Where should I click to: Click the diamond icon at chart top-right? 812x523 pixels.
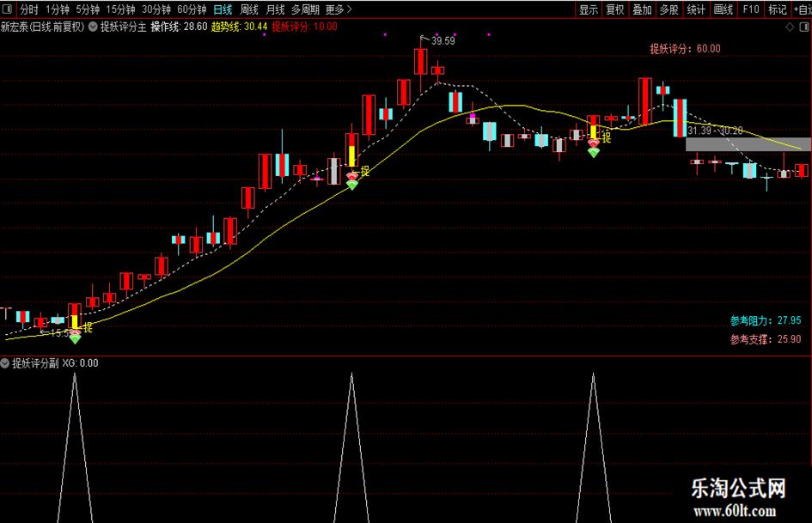790,27
